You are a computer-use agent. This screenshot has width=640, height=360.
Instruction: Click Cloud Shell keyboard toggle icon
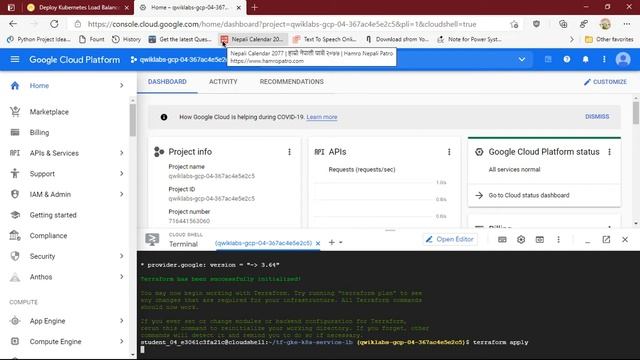coord(502,240)
